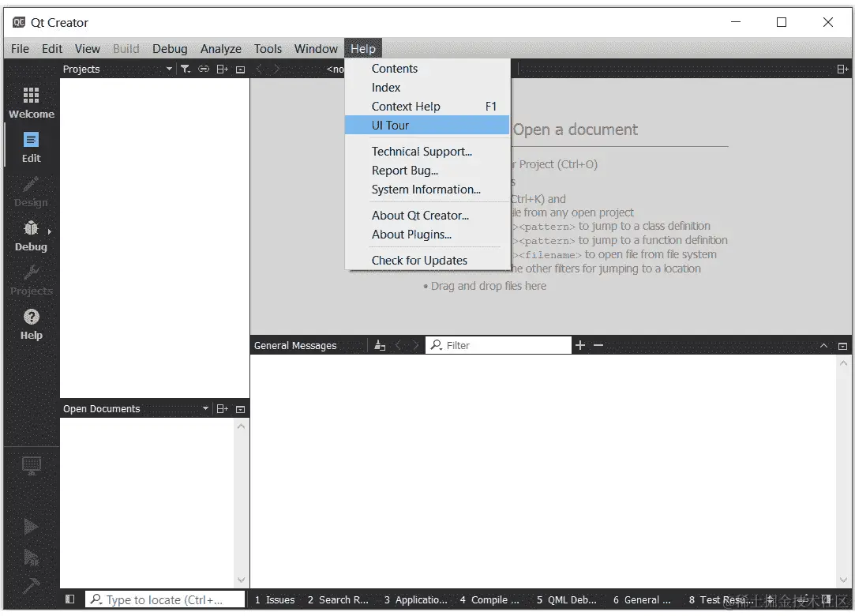855x616 pixels.
Task: Click the Start Debugging run icon
Action: pyautogui.click(x=31, y=557)
